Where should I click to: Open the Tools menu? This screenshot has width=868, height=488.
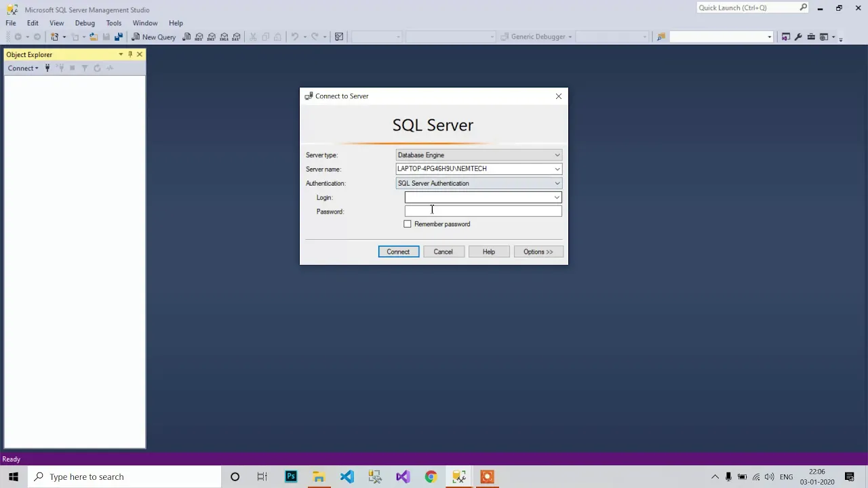tap(114, 23)
